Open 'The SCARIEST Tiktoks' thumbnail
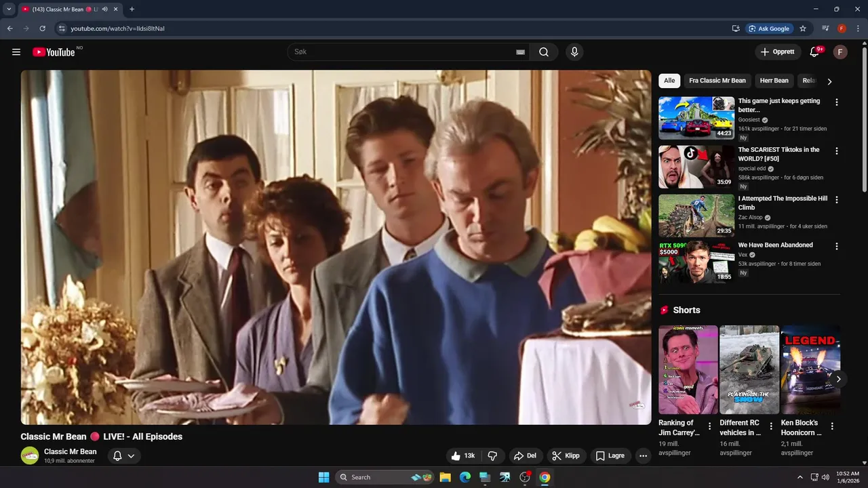This screenshot has width=868, height=488. click(696, 167)
